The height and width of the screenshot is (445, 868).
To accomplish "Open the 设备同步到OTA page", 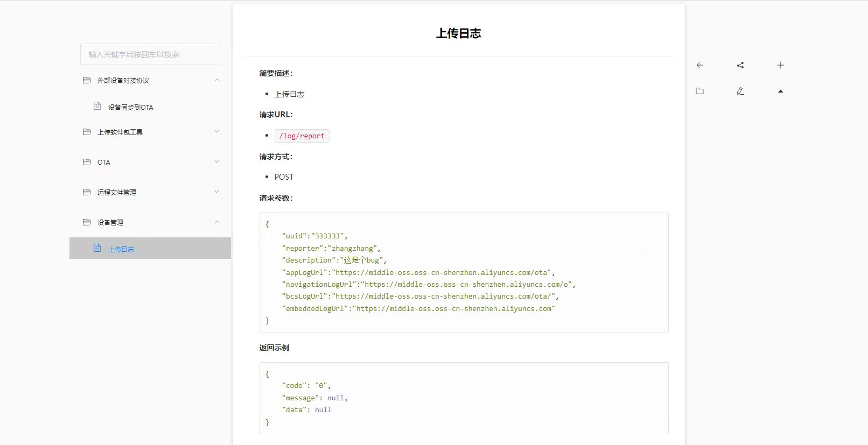I will pyautogui.click(x=131, y=108).
